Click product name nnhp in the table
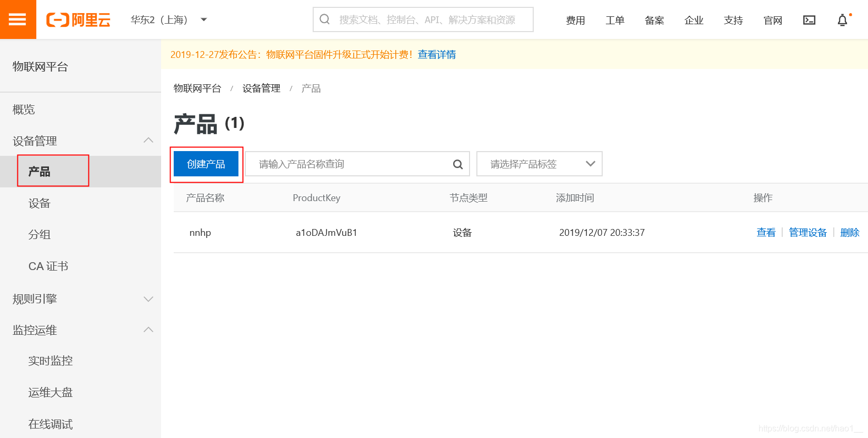The height and width of the screenshot is (438, 868). [200, 233]
